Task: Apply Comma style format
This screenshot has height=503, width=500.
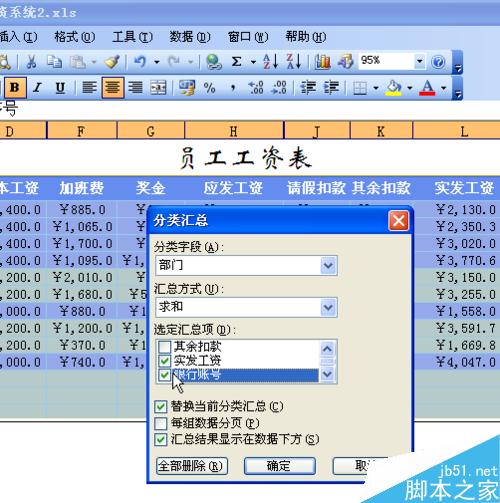Action: point(233,88)
